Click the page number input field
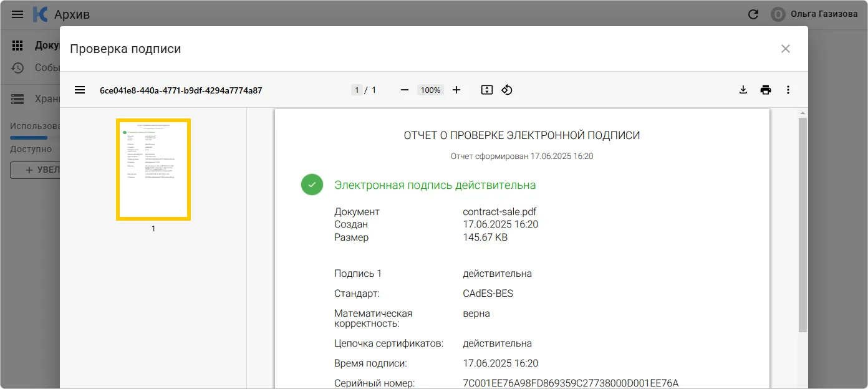 (x=357, y=90)
